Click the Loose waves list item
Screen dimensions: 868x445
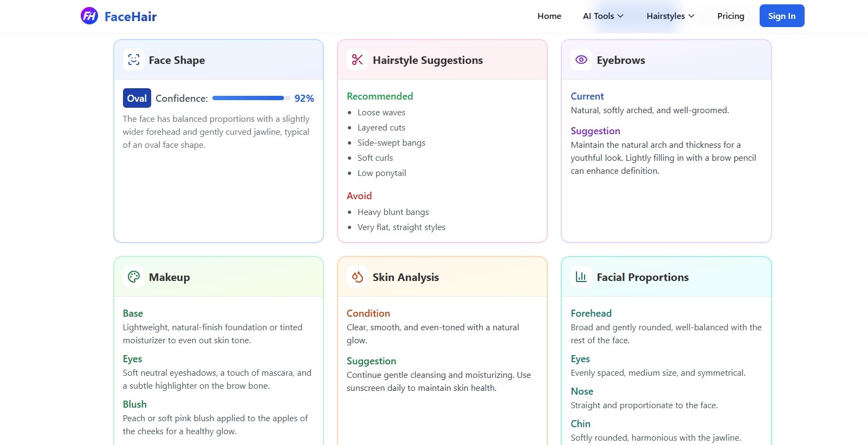pos(381,113)
